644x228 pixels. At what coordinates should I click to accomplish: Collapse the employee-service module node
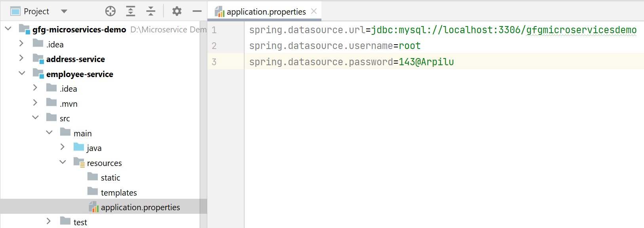[x=22, y=73]
